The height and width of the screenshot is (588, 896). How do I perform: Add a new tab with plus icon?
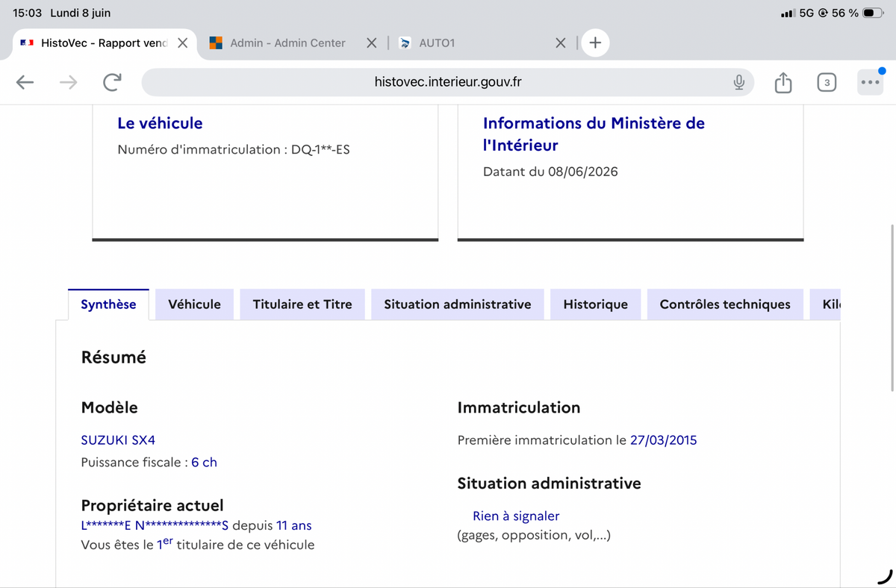pyautogui.click(x=595, y=43)
